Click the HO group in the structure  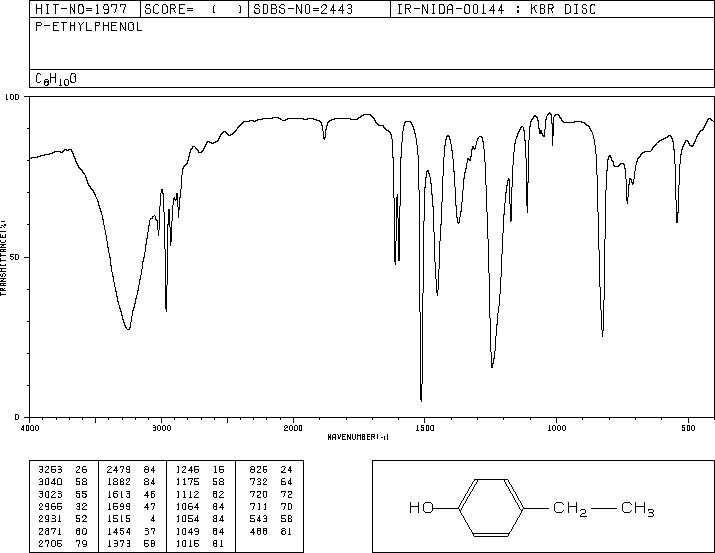(x=421, y=507)
